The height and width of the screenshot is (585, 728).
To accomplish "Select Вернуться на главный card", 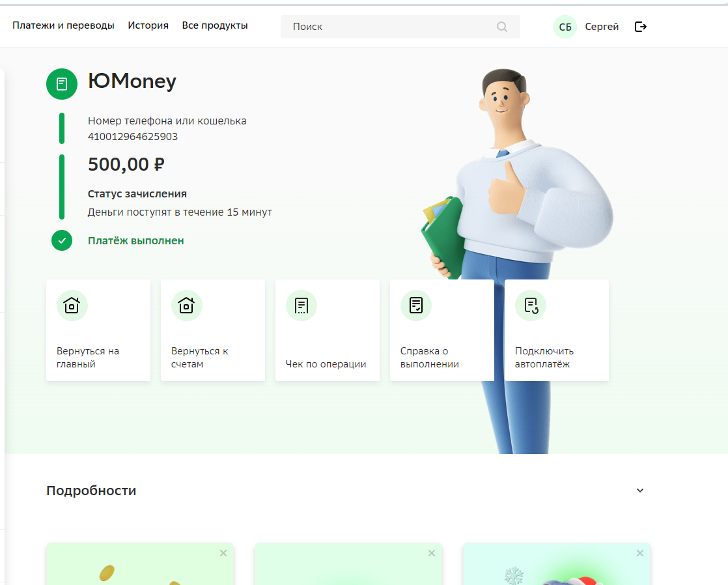I will click(x=98, y=330).
